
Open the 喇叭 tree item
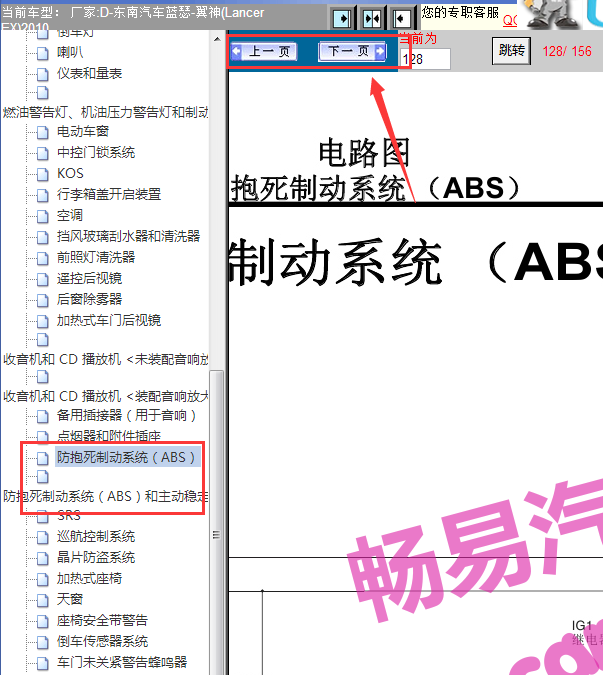tap(70, 53)
